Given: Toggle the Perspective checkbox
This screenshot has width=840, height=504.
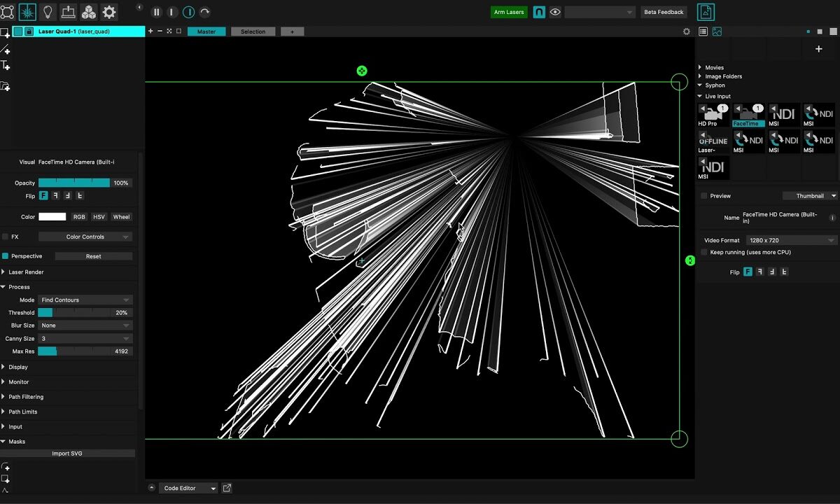Looking at the screenshot, I should tap(6, 256).
